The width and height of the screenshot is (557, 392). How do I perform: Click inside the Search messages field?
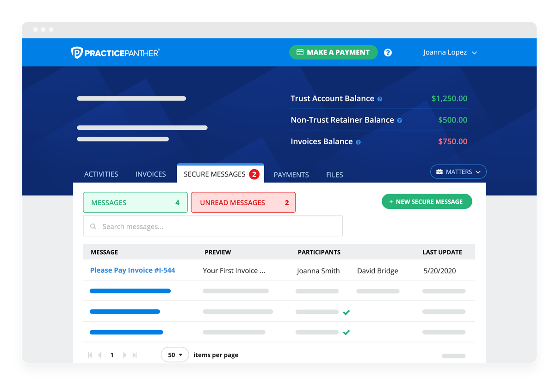[213, 226]
